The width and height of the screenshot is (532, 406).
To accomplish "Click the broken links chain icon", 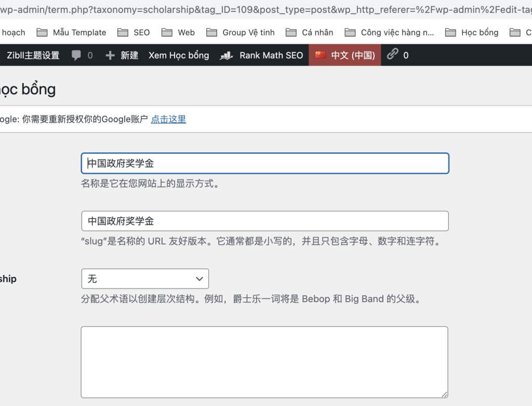I will [x=393, y=54].
